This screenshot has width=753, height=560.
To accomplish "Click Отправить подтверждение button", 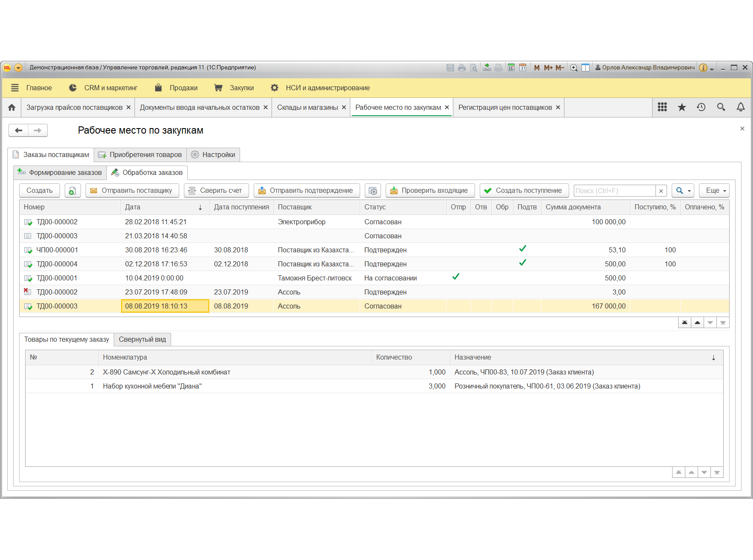I will [x=306, y=191].
